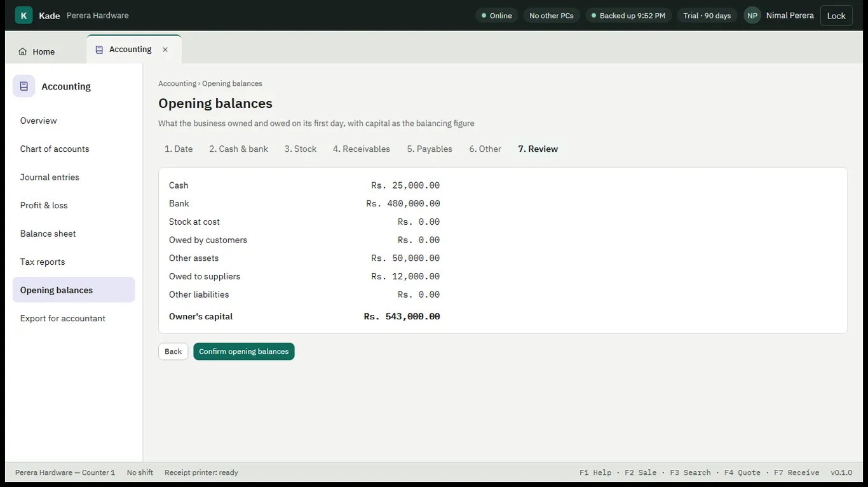Viewport: 868px width, 487px height.
Task: Go to Journal entries
Action: coord(74,177)
